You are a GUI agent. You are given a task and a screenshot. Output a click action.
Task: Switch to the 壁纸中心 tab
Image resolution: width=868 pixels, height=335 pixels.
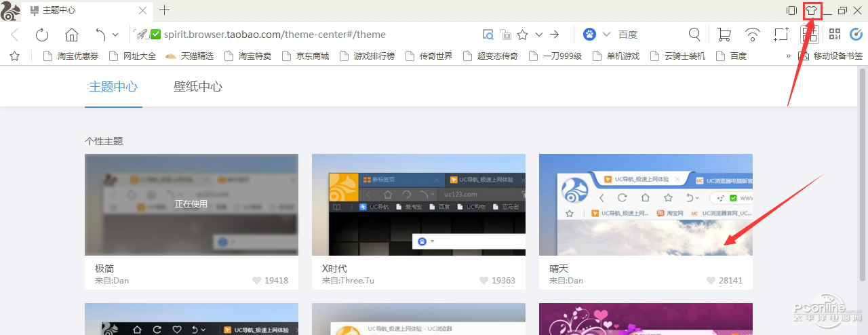198,87
